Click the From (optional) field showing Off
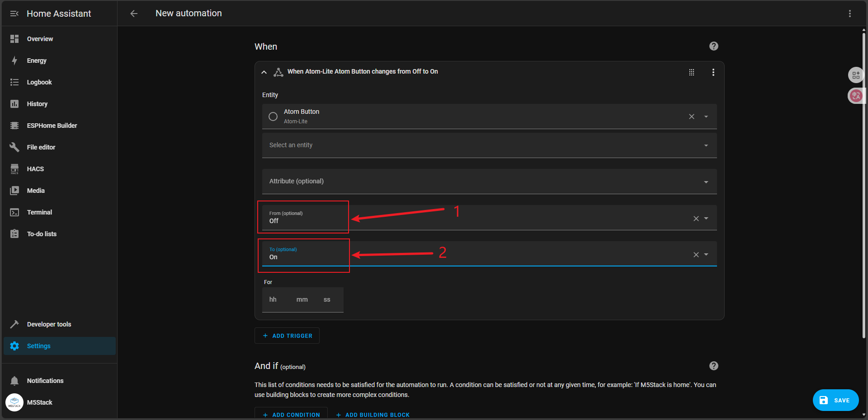 click(490, 218)
